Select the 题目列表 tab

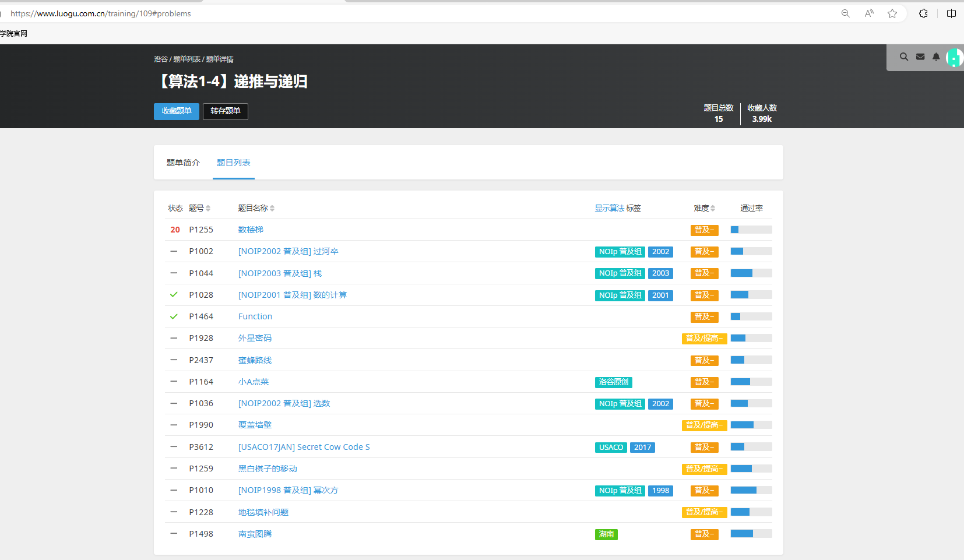[x=233, y=163]
